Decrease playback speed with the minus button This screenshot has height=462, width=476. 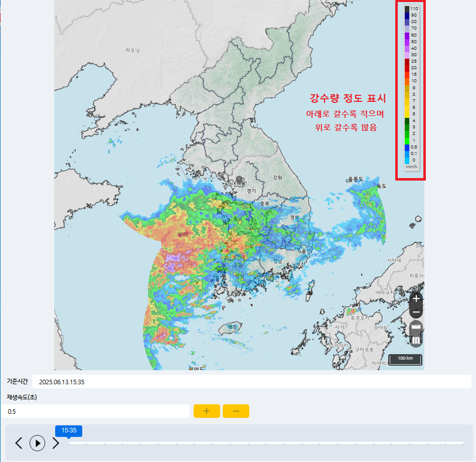tap(236, 411)
